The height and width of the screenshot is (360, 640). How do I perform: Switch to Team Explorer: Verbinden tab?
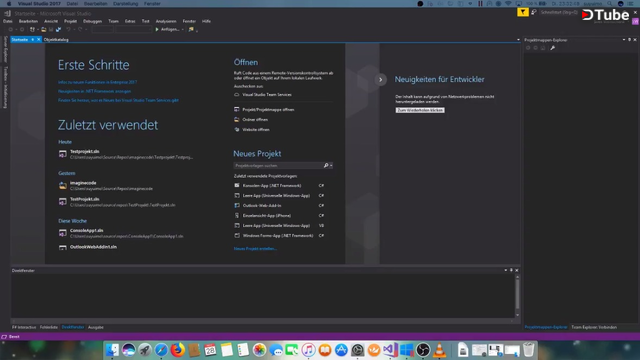594,327
